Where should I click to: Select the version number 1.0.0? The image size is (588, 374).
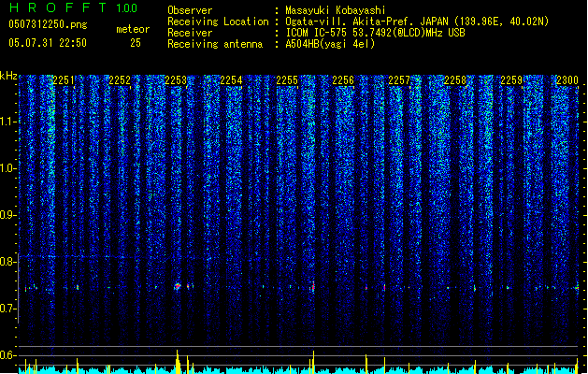pos(126,8)
